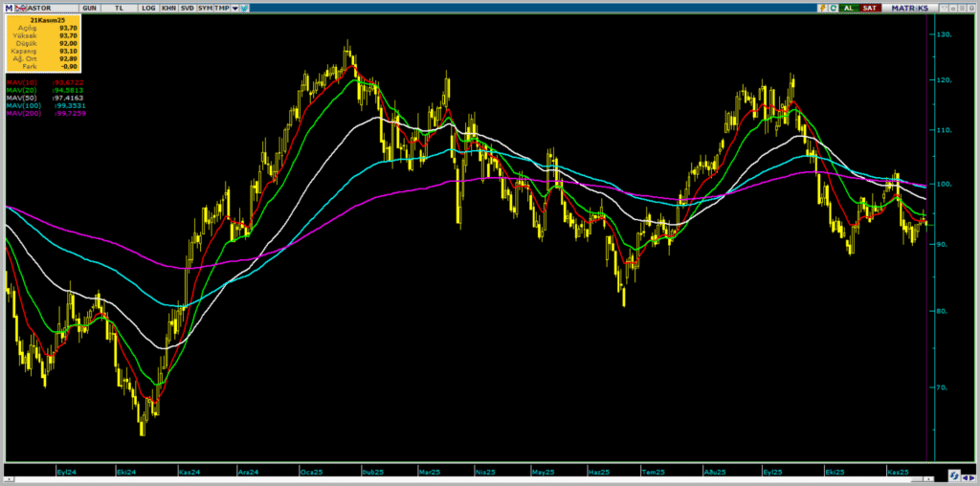
Task: Open the SYM menu
Action: coord(205,8)
